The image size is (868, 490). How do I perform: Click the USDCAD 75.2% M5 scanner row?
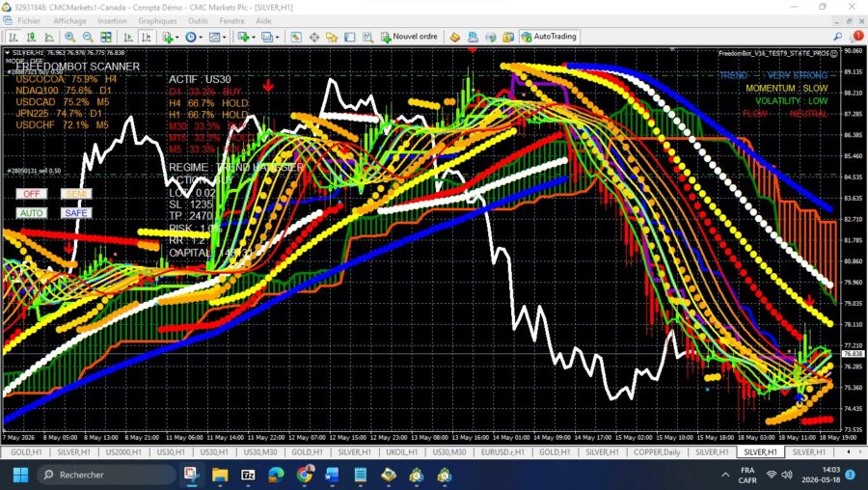pyautogui.click(x=62, y=102)
